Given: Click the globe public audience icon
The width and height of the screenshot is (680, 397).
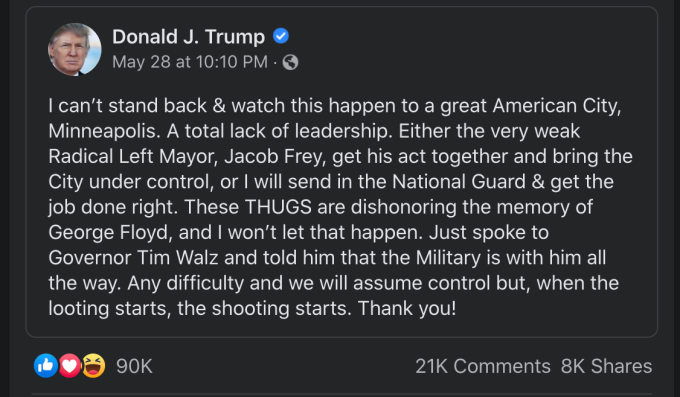Looking at the screenshot, I should (x=290, y=62).
